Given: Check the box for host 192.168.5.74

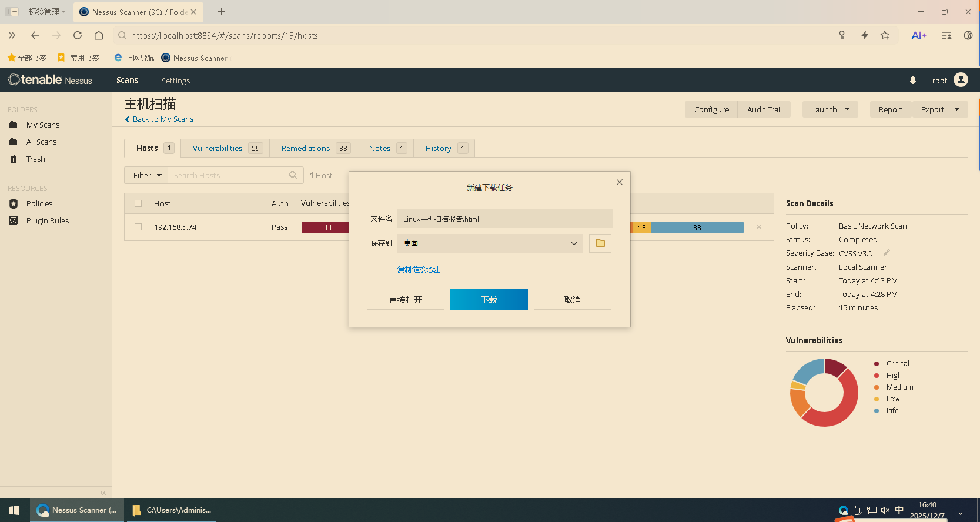Looking at the screenshot, I should pyautogui.click(x=138, y=227).
